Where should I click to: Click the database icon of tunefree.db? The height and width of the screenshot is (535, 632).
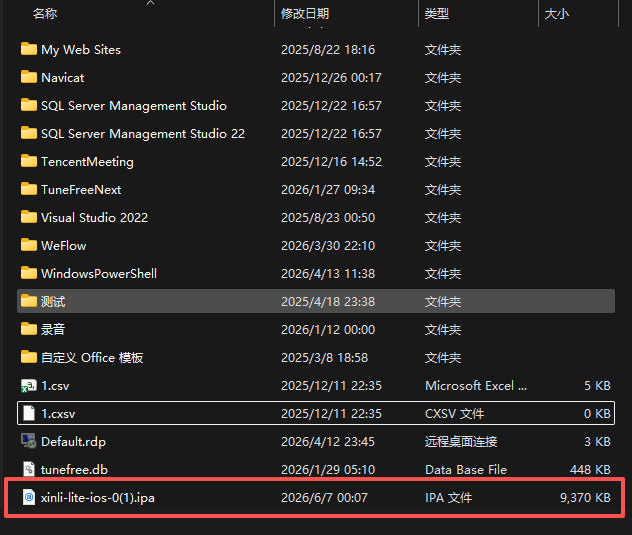(x=29, y=469)
